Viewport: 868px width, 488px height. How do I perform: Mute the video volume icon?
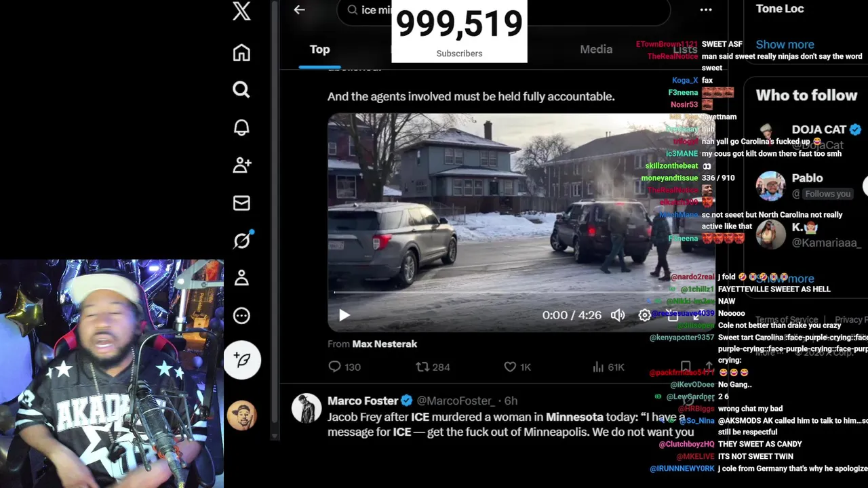tap(618, 315)
